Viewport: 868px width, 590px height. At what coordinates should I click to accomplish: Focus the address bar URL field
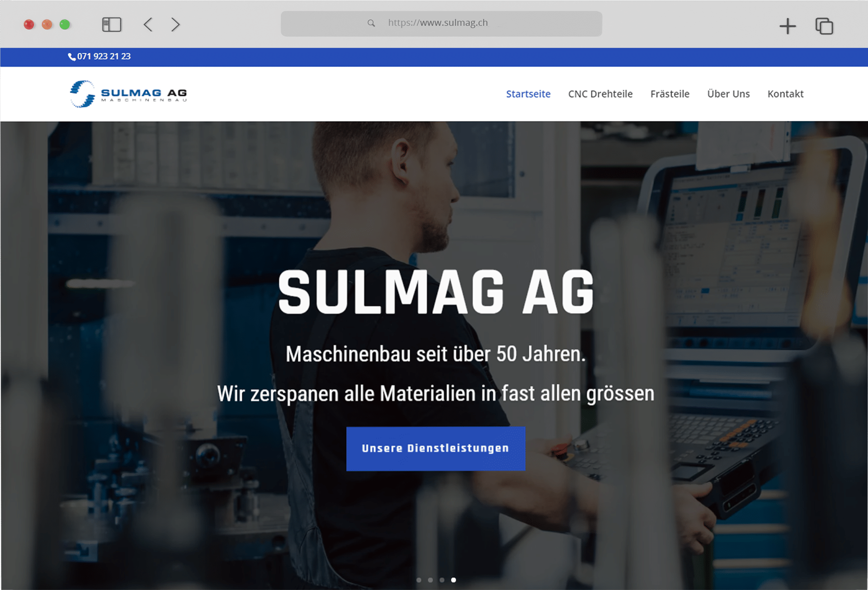441,24
